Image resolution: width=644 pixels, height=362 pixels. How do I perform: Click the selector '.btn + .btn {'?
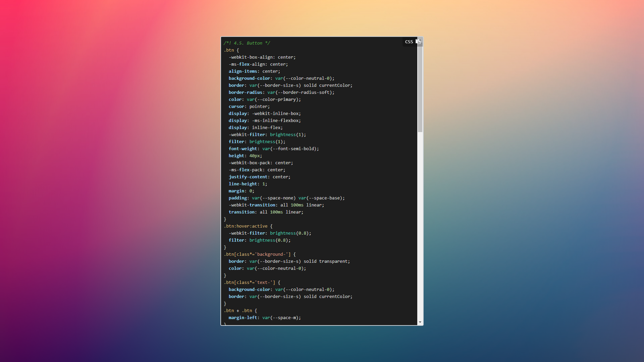click(x=240, y=311)
